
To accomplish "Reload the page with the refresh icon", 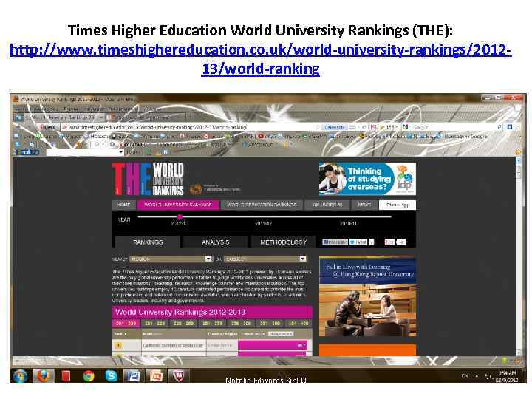I will click(x=364, y=127).
